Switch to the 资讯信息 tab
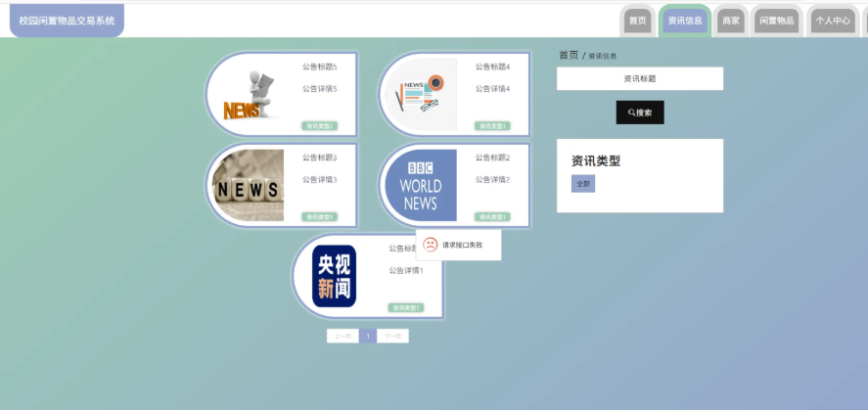Screen dimensions: 868x410 [x=685, y=21]
